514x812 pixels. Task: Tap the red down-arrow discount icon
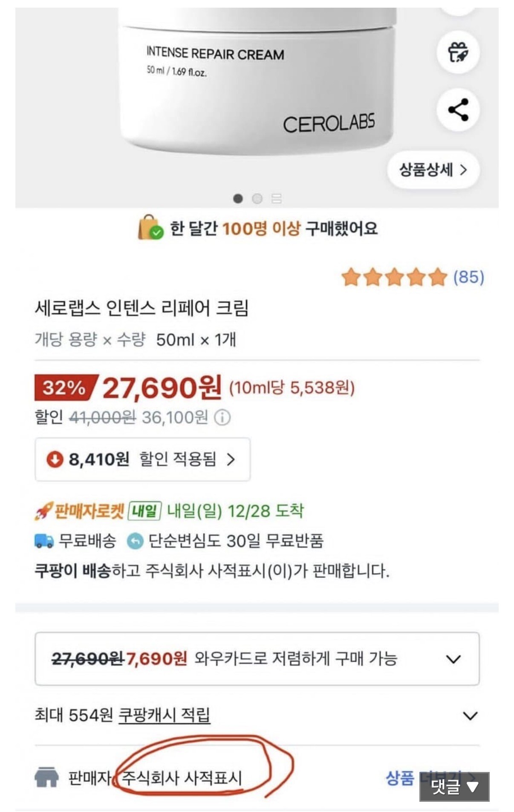pos(55,459)
